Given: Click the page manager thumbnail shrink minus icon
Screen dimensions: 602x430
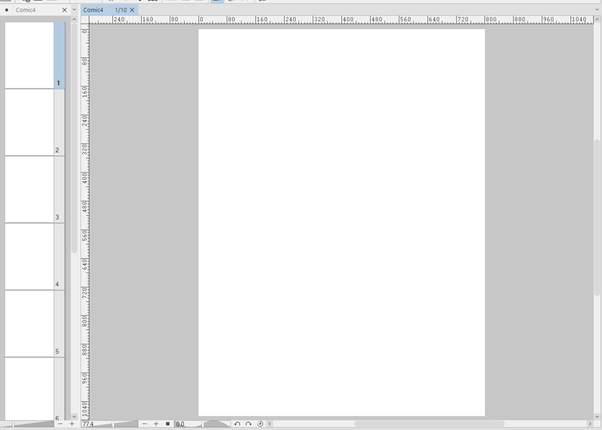Looking at the screenshot, I should click(x=60, y=424).
